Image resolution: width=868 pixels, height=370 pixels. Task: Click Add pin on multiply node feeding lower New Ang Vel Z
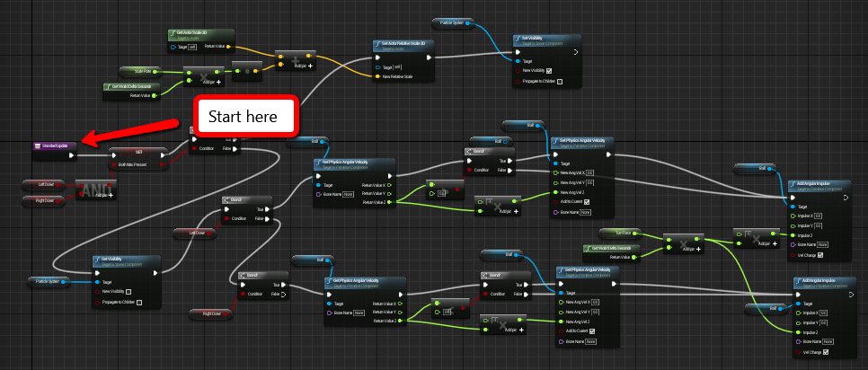pyautogui.click(x=512, y=330)
